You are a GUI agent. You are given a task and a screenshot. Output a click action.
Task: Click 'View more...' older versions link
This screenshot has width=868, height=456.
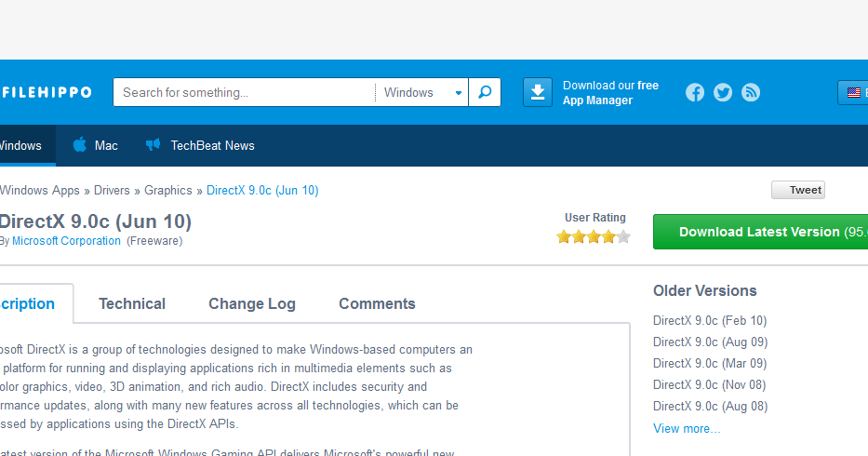(x=687, y=428)
